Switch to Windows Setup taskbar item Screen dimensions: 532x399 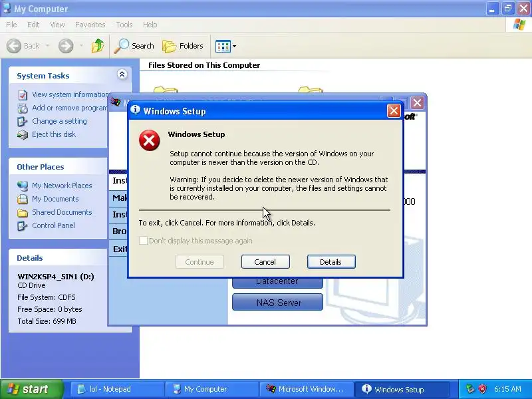point(402,389)
